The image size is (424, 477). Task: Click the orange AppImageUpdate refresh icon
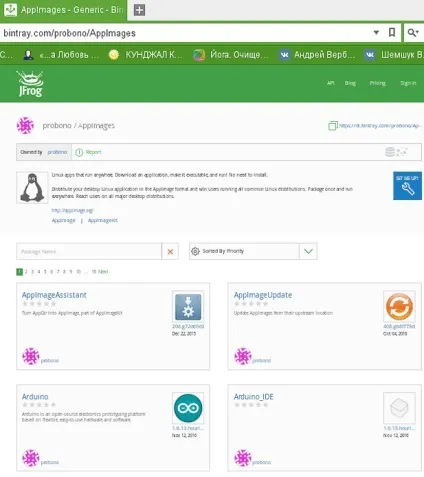point(399,306)
